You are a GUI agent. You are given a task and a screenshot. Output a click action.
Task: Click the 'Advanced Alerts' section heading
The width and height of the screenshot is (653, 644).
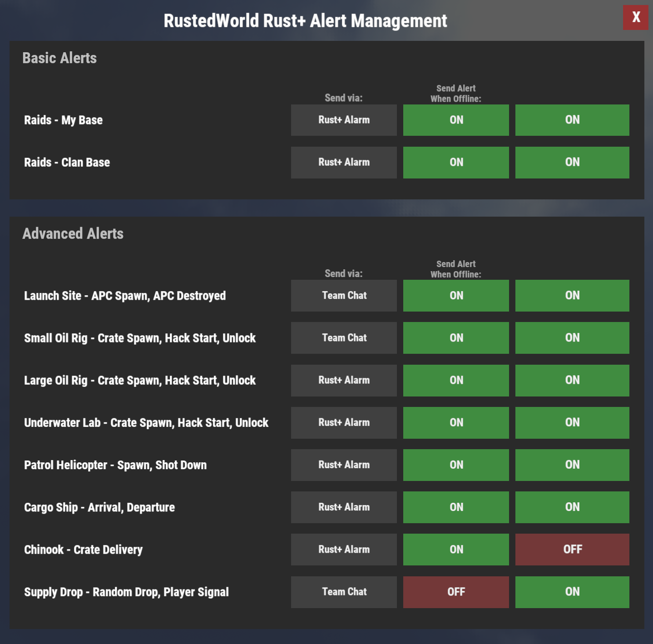73,234
